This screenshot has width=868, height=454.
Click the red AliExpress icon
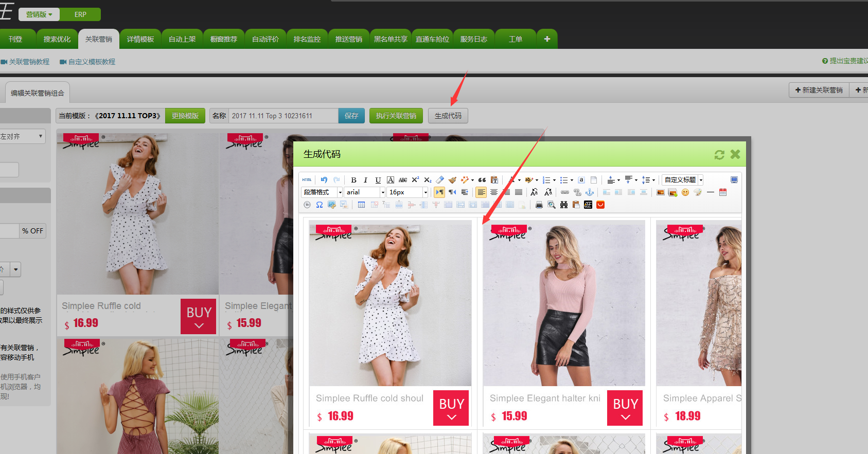tap(600, 205)
